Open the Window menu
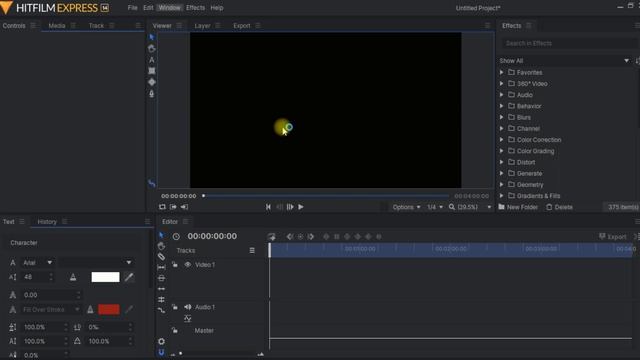 pos(169,8)
